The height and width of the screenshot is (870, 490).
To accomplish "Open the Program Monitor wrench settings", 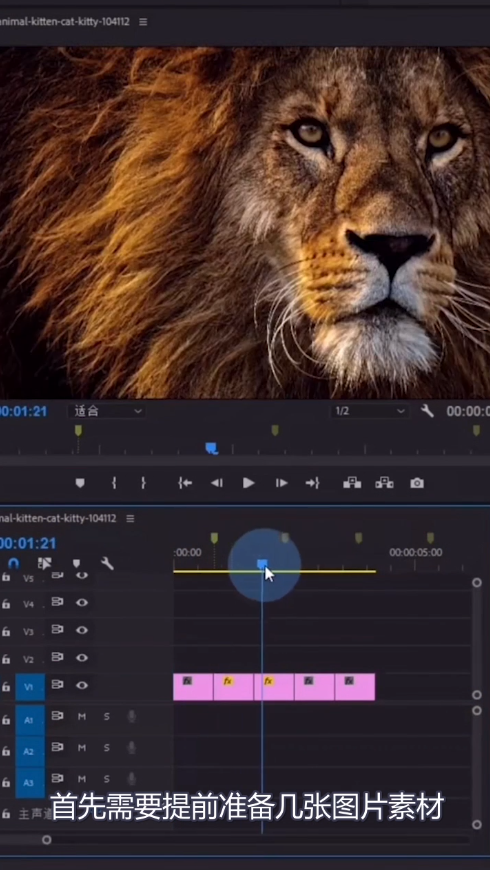I will [427, 411].
